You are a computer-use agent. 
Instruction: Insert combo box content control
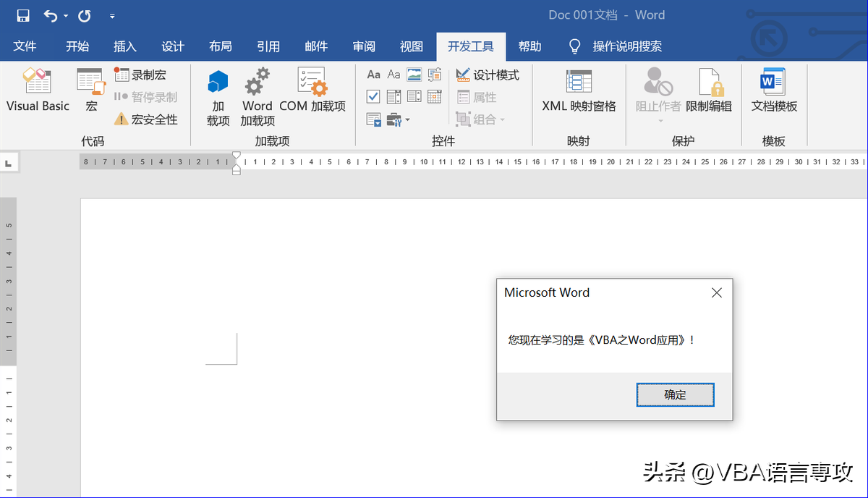coord(393,96)
